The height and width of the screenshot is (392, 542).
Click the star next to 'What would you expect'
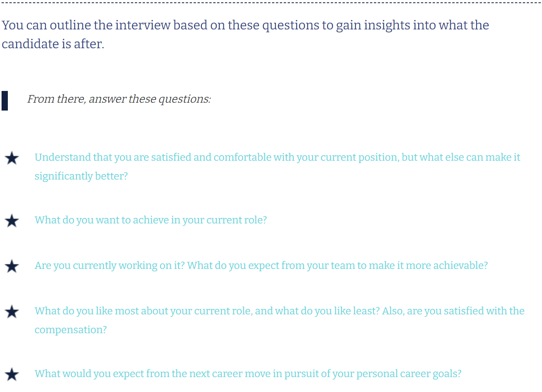tap(12, 374)
